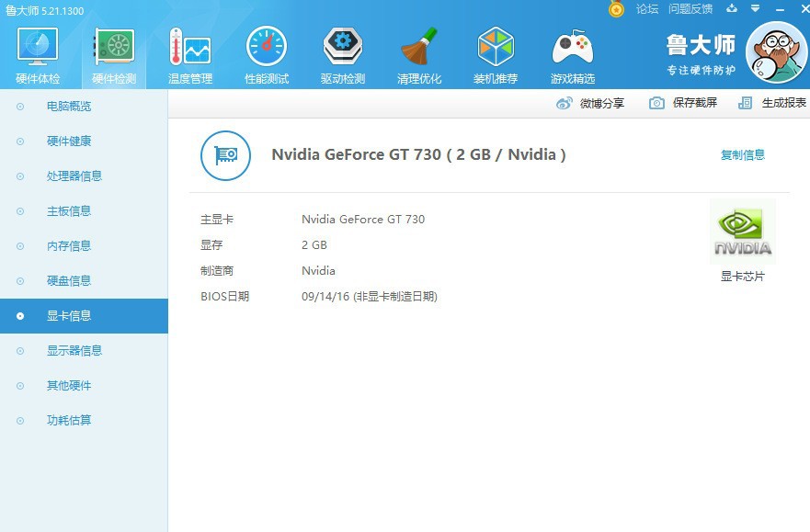Click the NVIDIA 显卡芯片 logo thumbnail
The image size is (810, 532).
(x=742, y=231)
